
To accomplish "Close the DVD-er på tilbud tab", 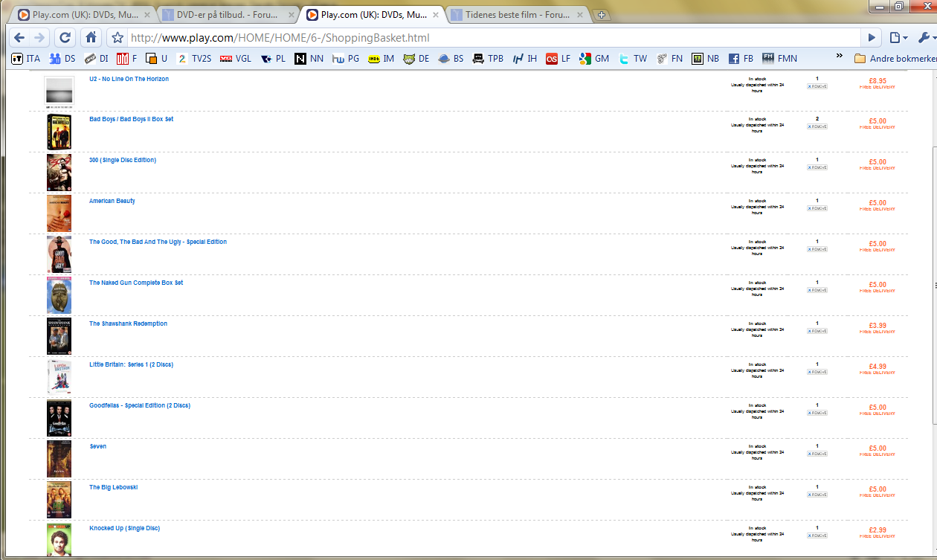I will (291, 15).
